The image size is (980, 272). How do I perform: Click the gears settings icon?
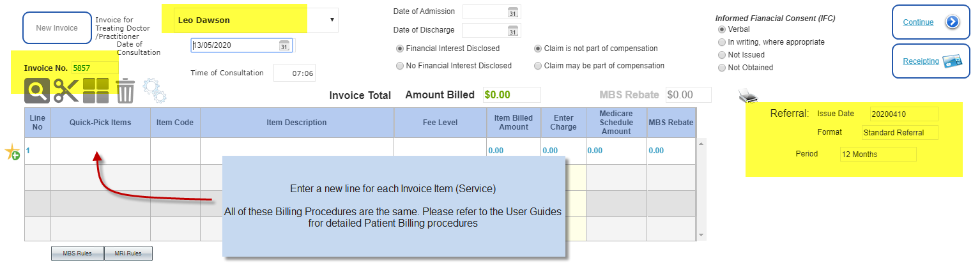pos(154,91)
